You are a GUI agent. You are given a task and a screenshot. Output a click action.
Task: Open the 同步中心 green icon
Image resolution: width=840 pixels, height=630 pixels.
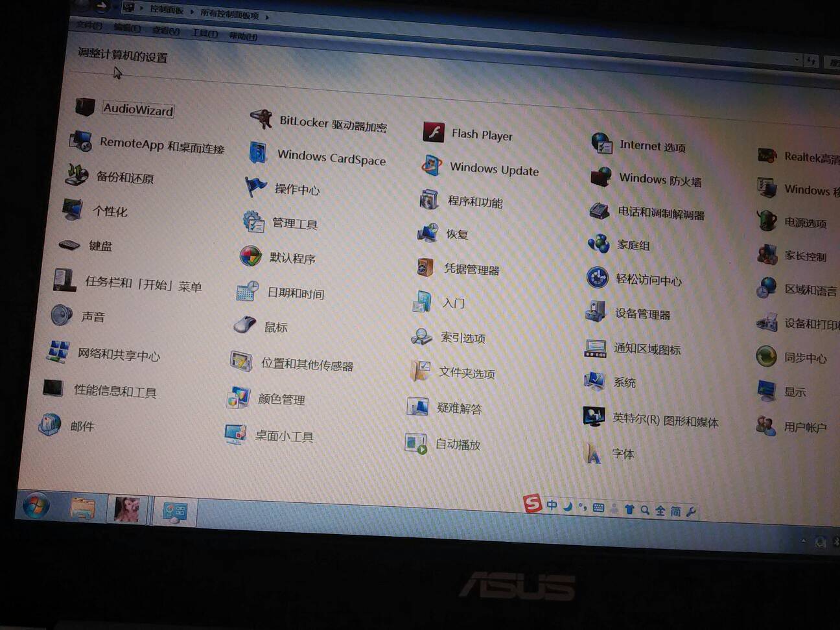click(x=766, y=356)
